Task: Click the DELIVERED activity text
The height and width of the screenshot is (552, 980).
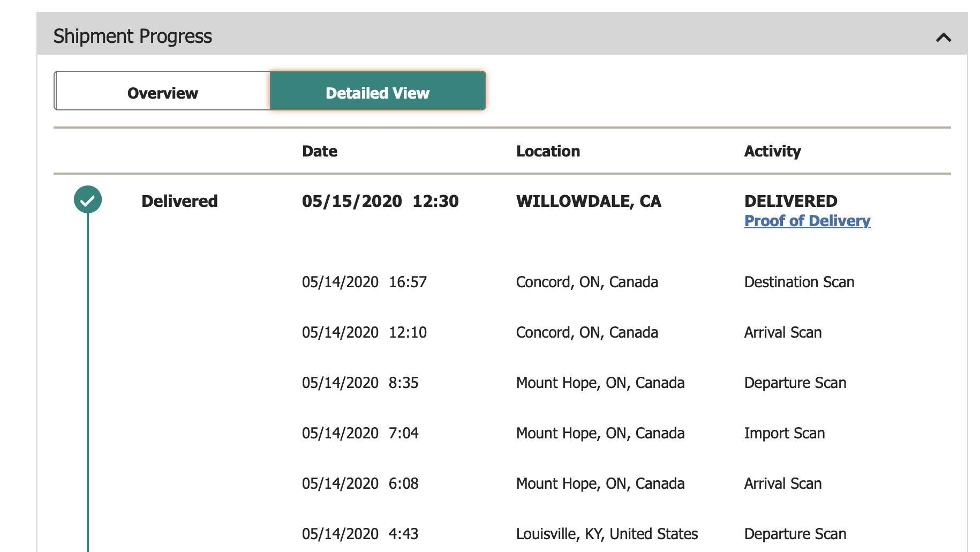Action: 790,201
